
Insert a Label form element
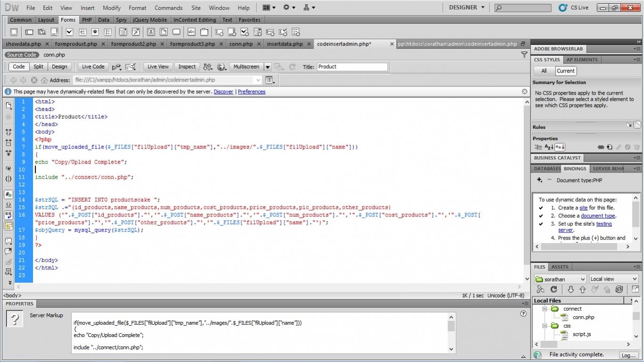coord(191,32)
